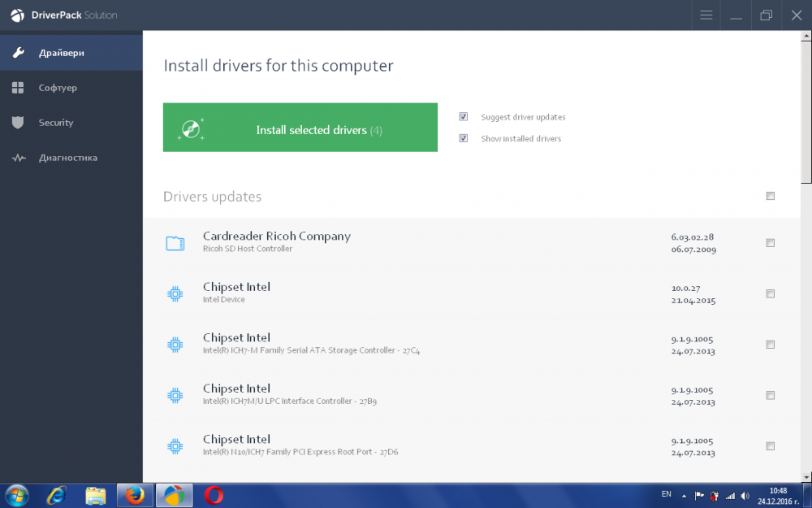Select the Cardreader Ricoh Company title
Screen dimensions: 812x508
(277, 236)
